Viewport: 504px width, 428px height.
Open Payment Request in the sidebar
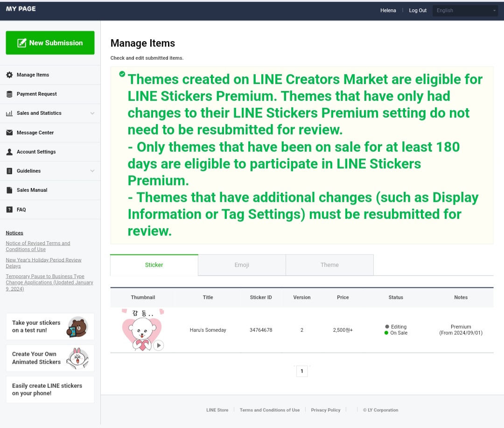click(50, 94)
